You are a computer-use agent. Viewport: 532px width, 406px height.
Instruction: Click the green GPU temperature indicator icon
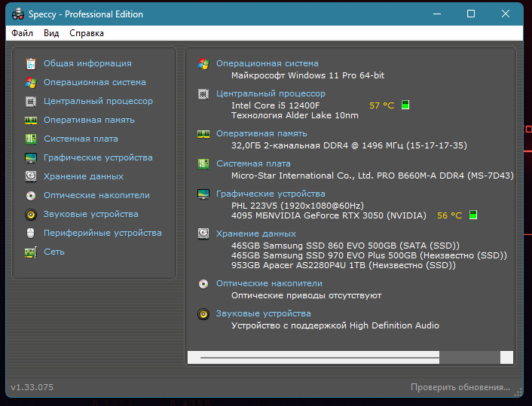[473, 215]
